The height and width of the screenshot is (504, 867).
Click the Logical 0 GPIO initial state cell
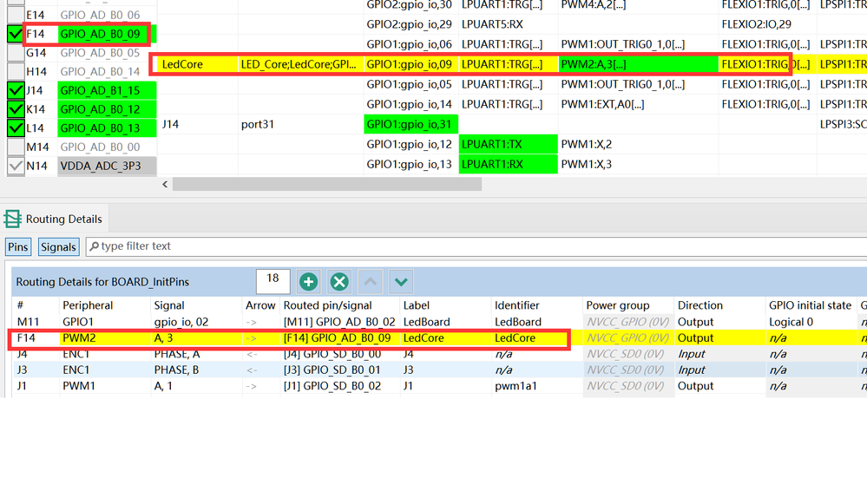[791, 322]
